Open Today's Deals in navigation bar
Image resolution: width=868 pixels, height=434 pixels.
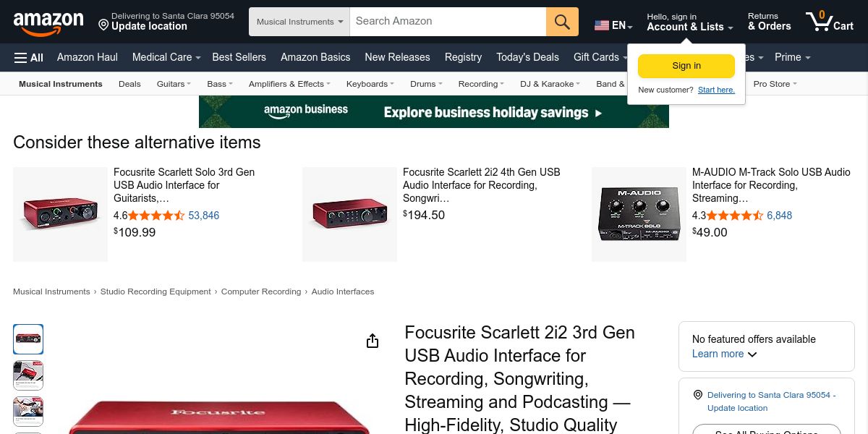527,57
